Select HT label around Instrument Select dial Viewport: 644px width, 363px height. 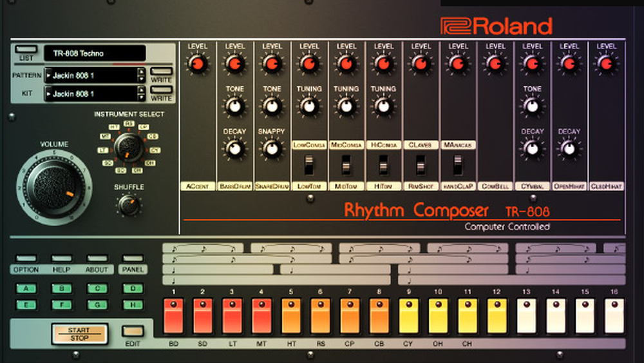114,127
